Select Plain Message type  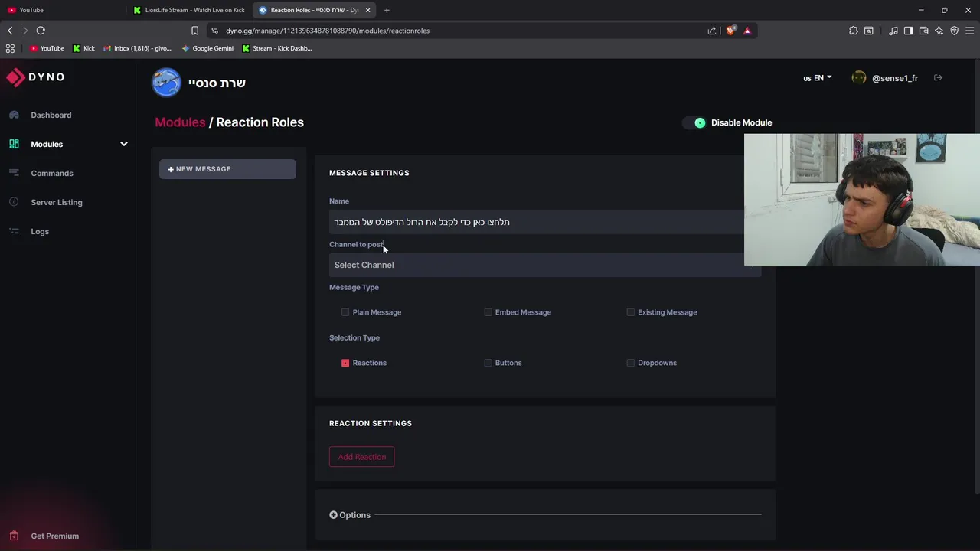click(345, 312)
